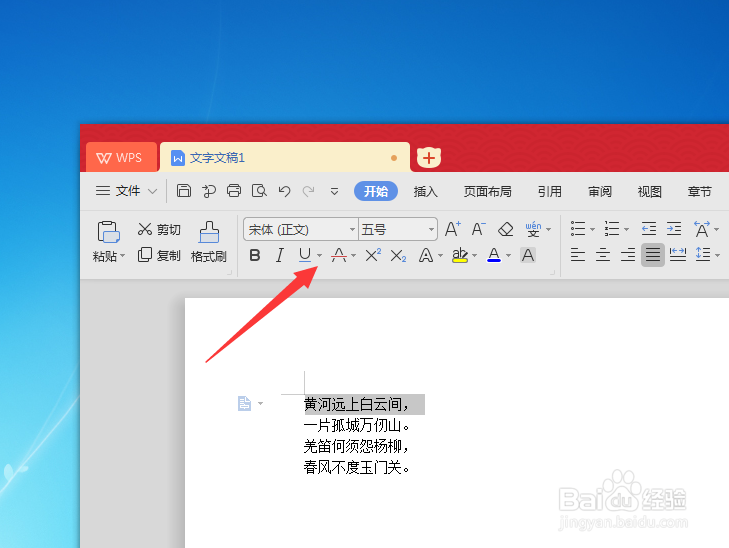Apply subscript X₂ formatting

coord(398,256)
